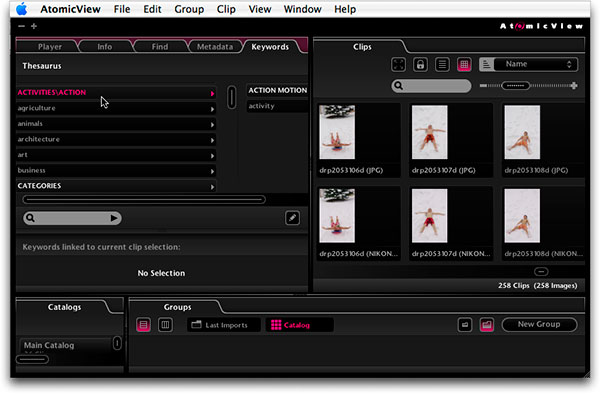
Task: Select Main Catalog in catalogs list
Action: 64,345
